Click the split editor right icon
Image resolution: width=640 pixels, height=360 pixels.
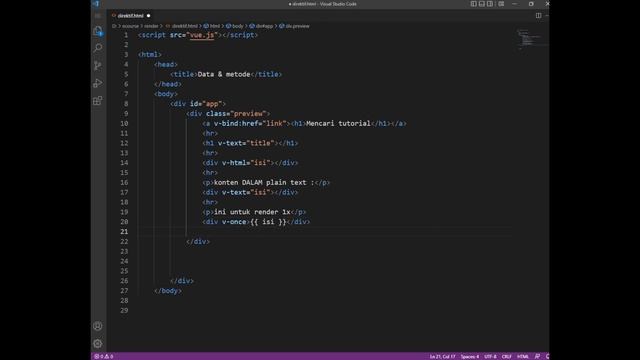[538, 16]
